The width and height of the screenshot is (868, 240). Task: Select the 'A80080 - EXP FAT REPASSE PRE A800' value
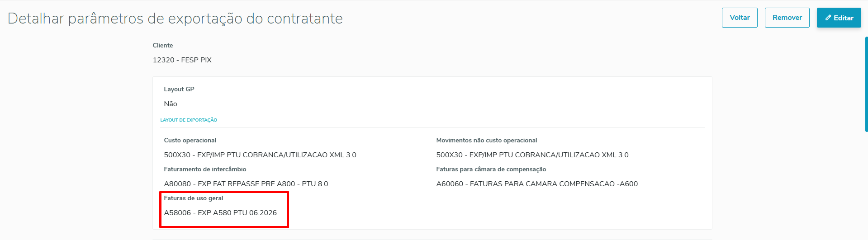pos(246,184)
